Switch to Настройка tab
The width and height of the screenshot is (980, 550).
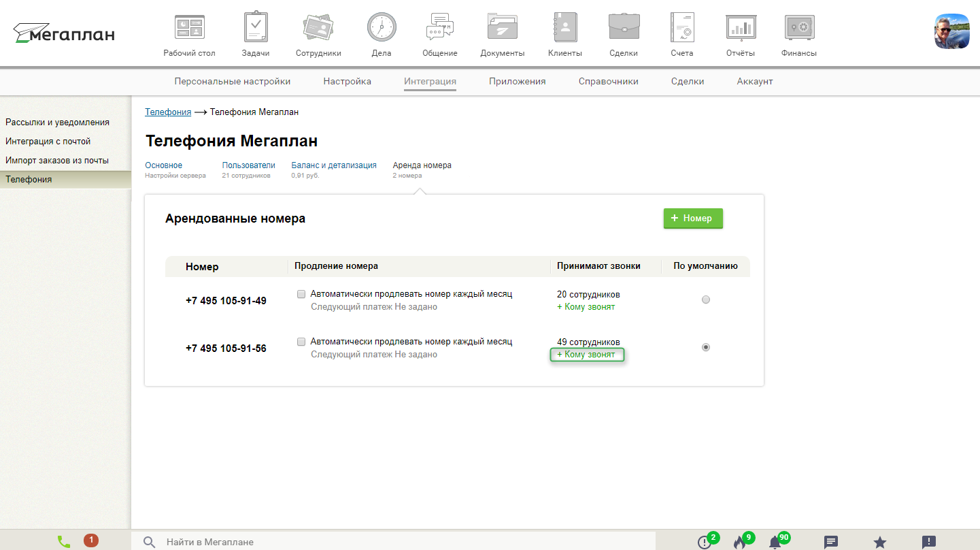(348, 81)
